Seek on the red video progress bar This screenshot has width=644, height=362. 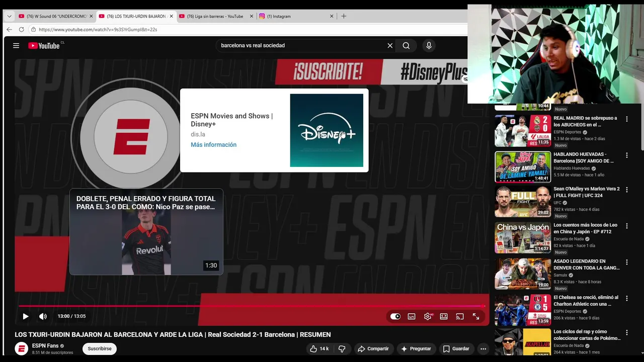pyautogui.click(x=252, y=306)
